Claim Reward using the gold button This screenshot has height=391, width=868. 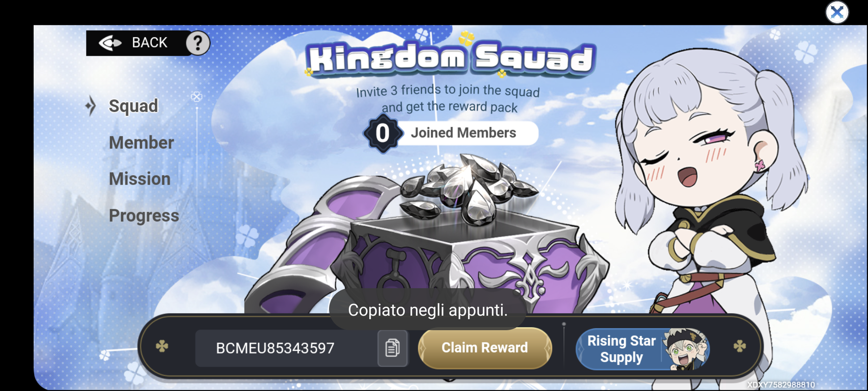point(485,348)
